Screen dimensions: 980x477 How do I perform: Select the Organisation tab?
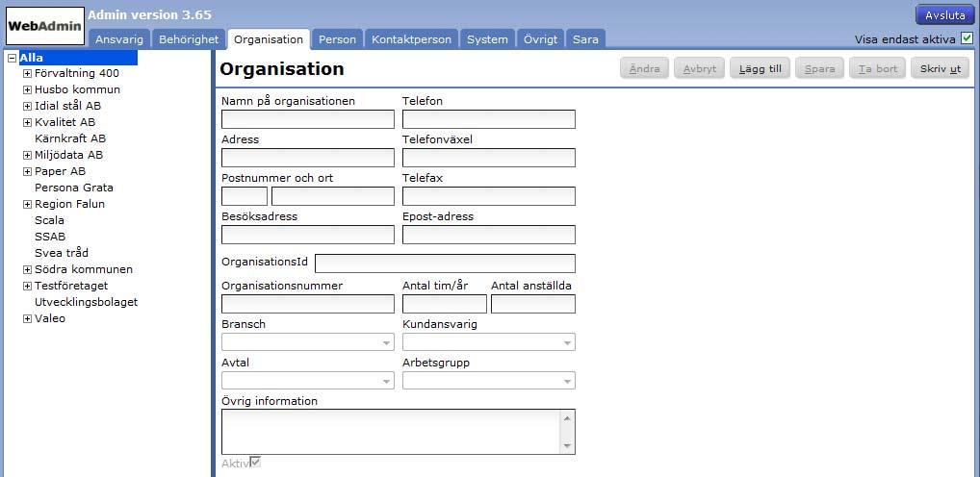(269, 39)
